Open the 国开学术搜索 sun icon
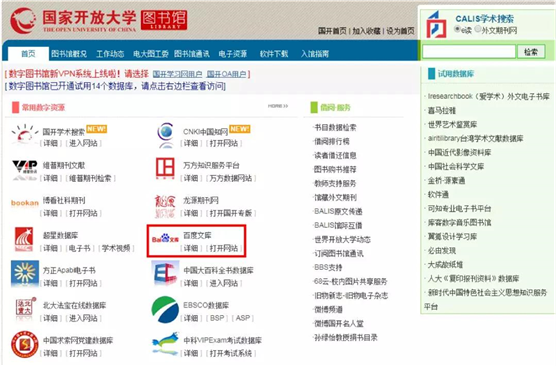556x366 pixels. tap(24, 134)
